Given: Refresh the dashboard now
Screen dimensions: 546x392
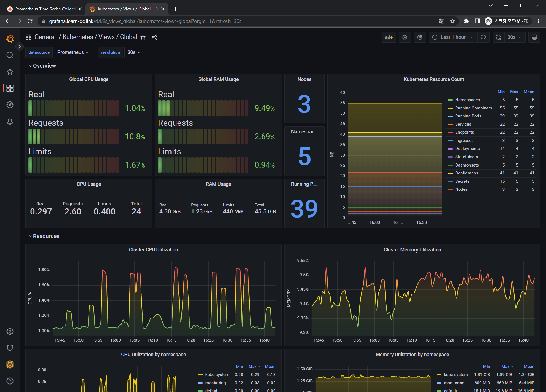Looking at the screenshot, I should point(498,37).
